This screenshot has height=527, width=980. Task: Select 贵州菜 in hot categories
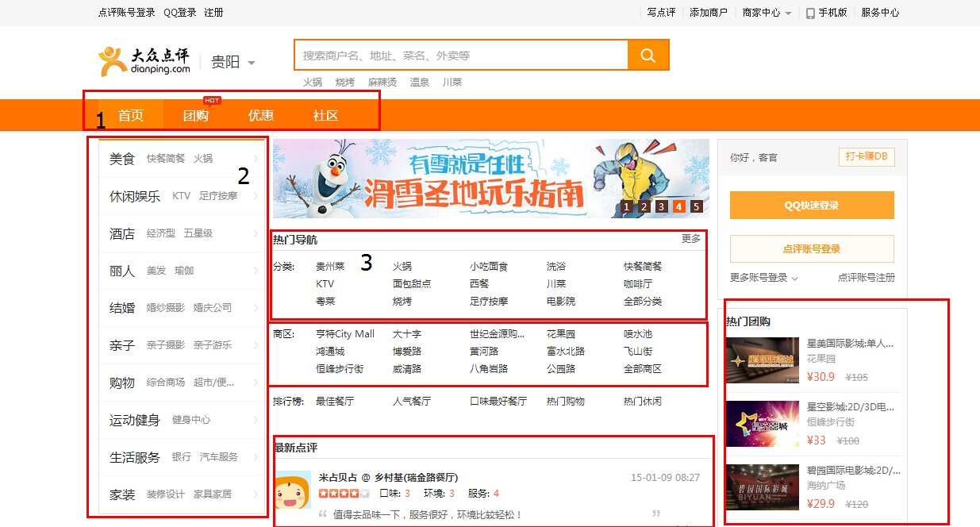click(x=330, y=267)
